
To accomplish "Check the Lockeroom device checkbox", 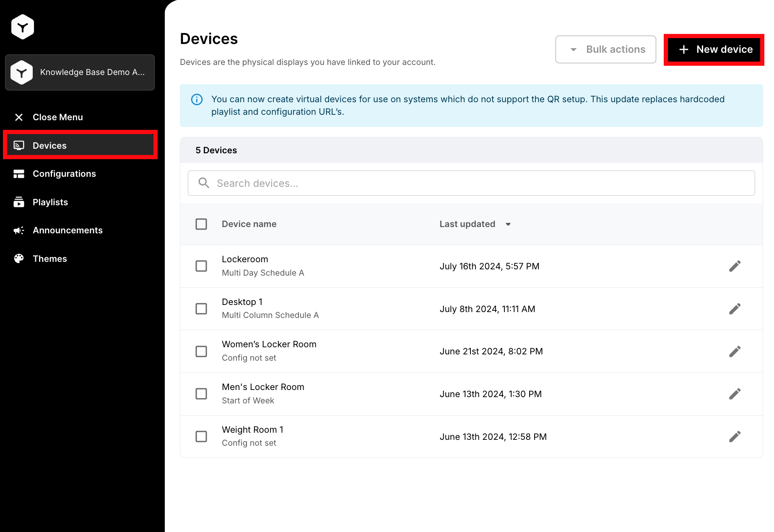I will [201, 266].
